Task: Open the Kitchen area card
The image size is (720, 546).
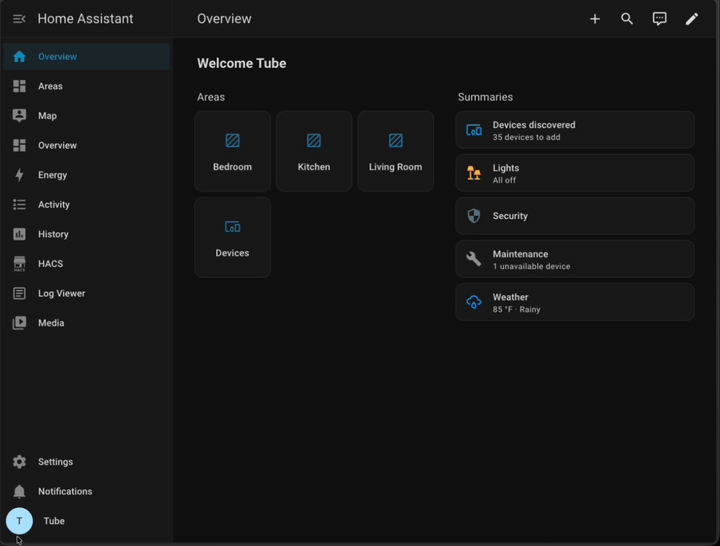Action: (x=314, y=151)
